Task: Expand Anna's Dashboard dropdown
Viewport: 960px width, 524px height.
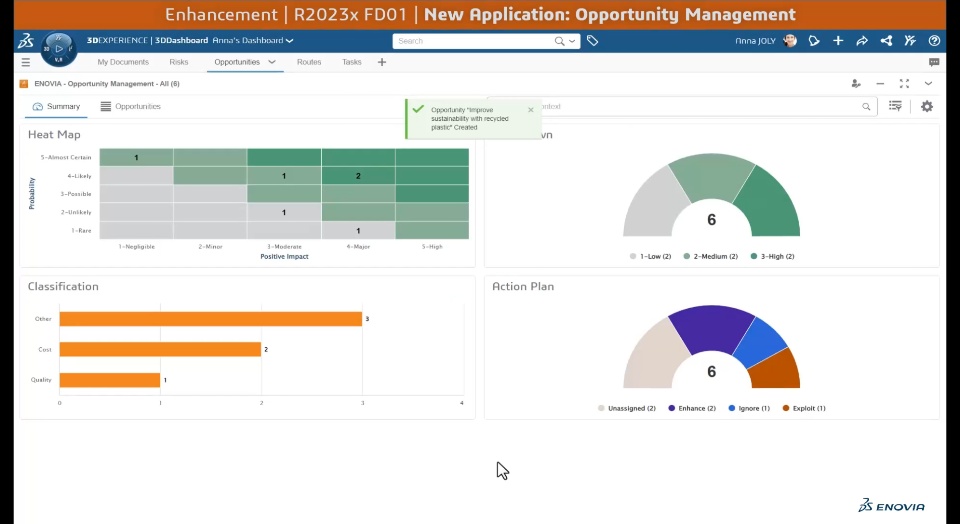Action: pos(289,40)
